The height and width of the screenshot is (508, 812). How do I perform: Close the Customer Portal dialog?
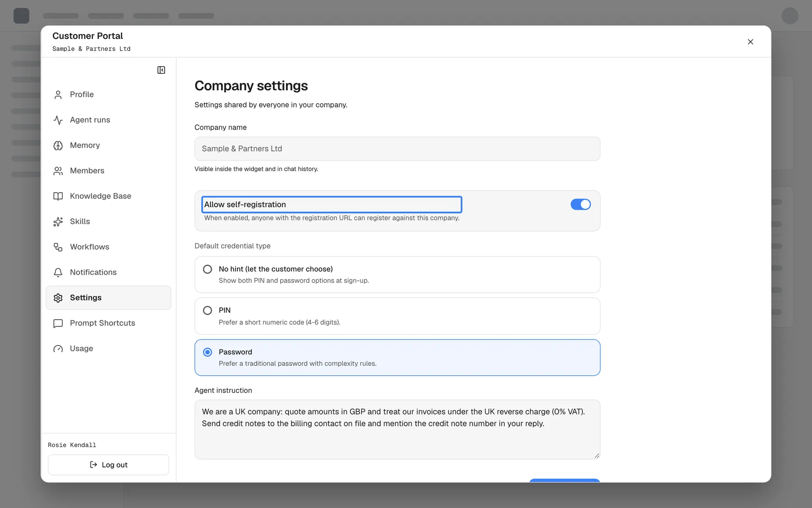click(750, 42)
